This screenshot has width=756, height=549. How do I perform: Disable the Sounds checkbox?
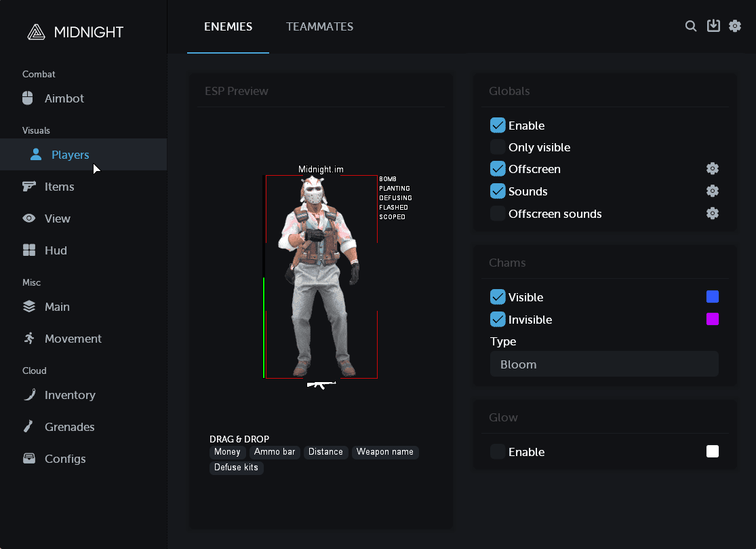(498, 191)
